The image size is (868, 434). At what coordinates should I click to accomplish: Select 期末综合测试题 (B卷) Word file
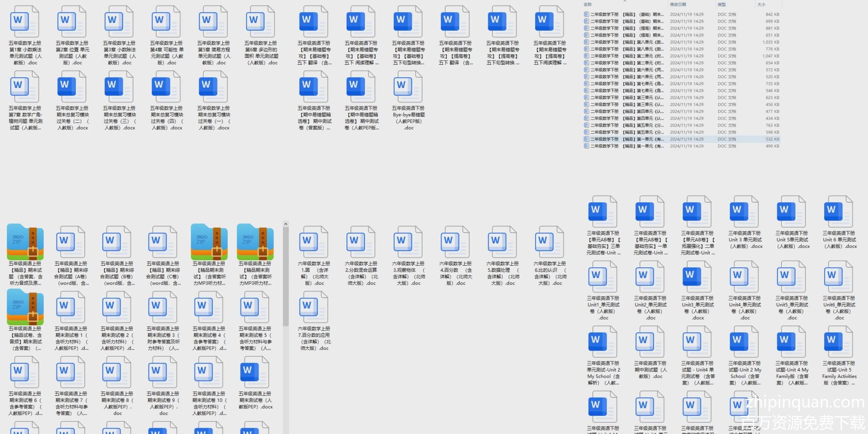pyautogui.click(x=117, y=243)
